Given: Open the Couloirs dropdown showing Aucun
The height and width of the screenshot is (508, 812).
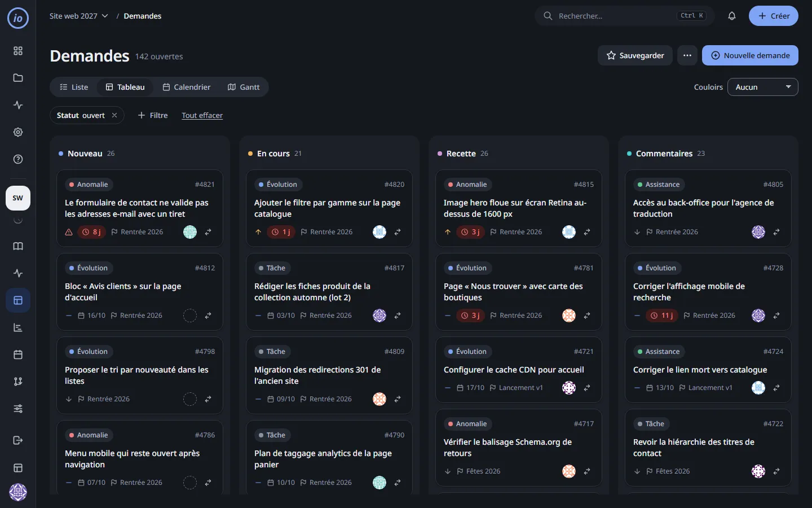Looking at the screenshot, I should click(763, 87).
